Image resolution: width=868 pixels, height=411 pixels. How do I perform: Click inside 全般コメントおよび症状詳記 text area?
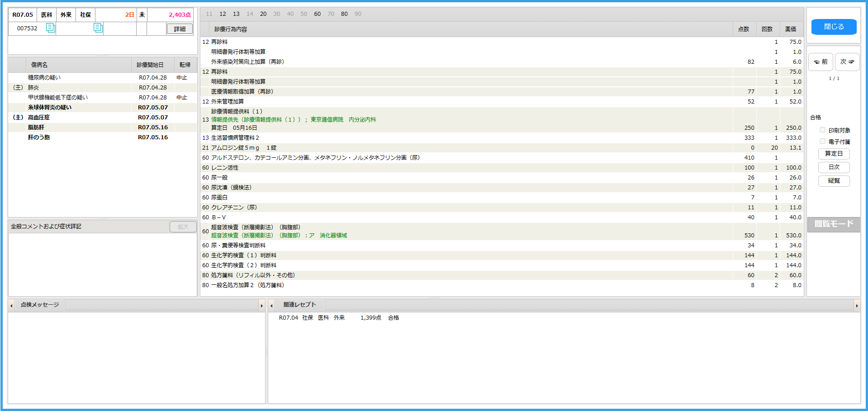pyautogui.click(x=103, y=265)
